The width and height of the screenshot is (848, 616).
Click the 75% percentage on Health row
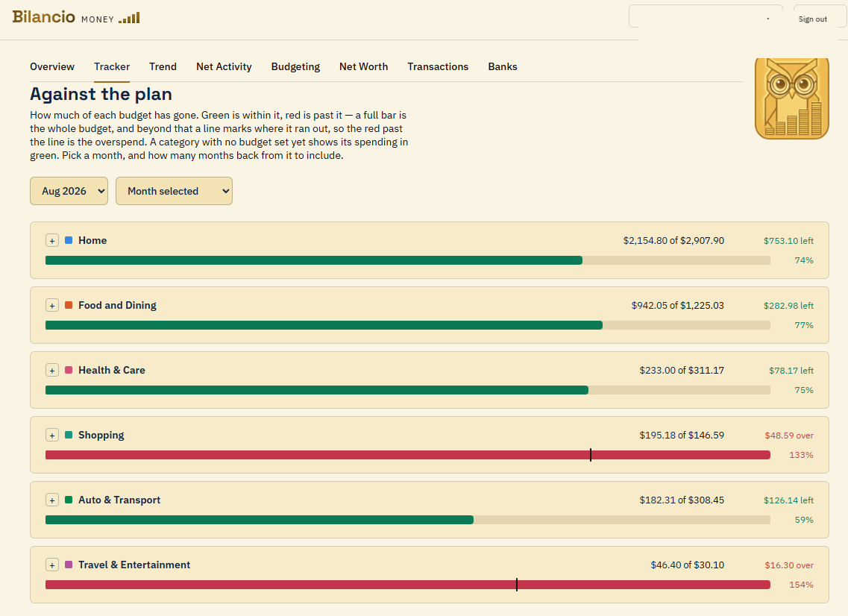804,390
